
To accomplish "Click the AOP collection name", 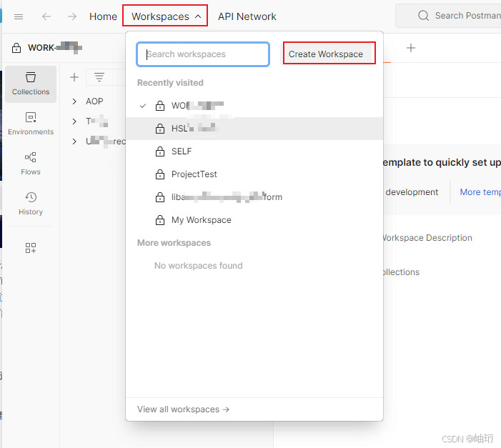I will pos(94,101).
